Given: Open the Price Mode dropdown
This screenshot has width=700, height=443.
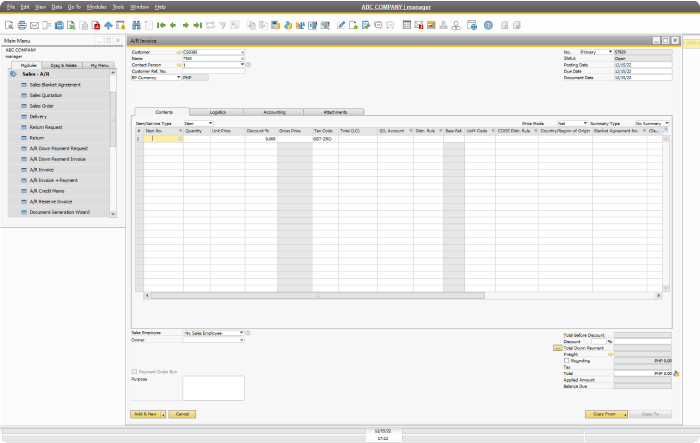Looking at the screenshot, I should coord(585,123).
